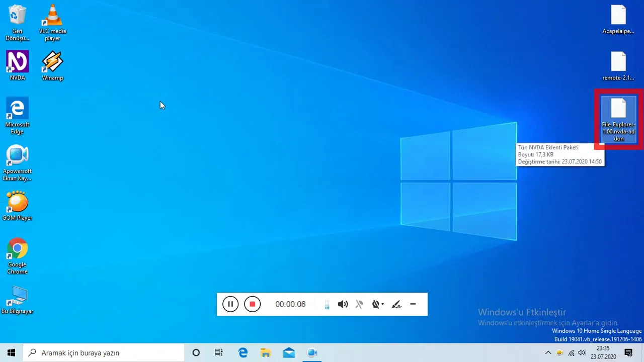Select the Google Chrome desktop shortcut
Viewport: 644px width, 362px height.
17,256
